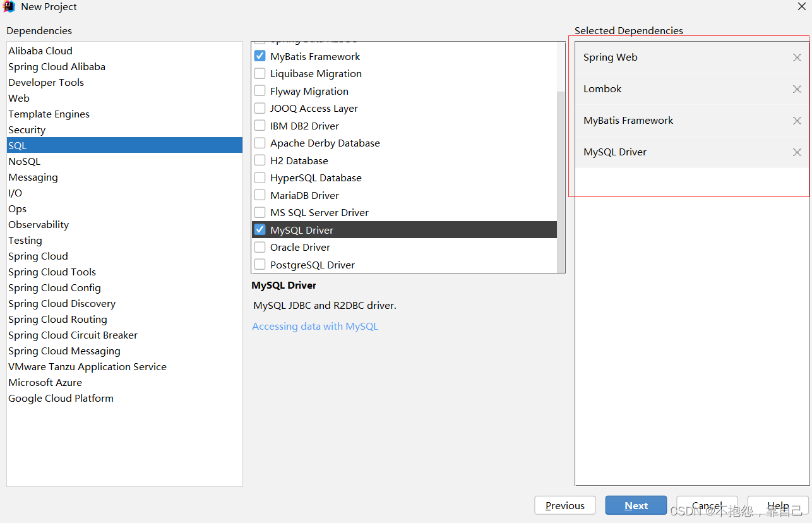
Task: Check the PostgreSQL Driver checkbox
Action: [260, 265]
